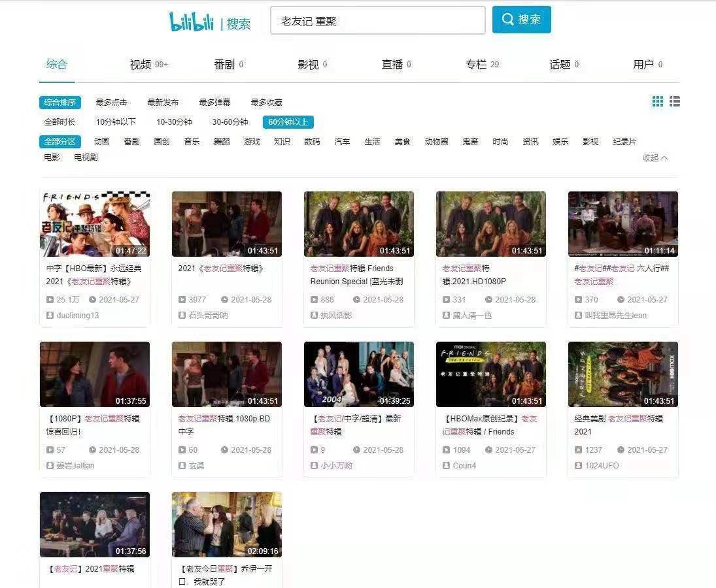This screenshot has width=716, height=588.
Task: Open the 用户 tab
Action: [647, 65]
